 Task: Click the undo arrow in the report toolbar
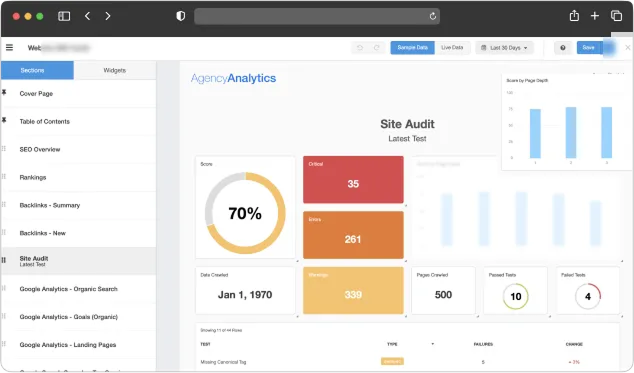360,48
